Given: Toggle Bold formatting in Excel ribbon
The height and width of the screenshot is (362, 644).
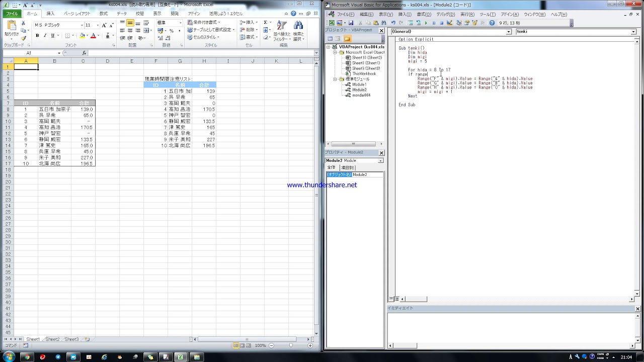Looking at the screenshot, I should click(37, 36).
